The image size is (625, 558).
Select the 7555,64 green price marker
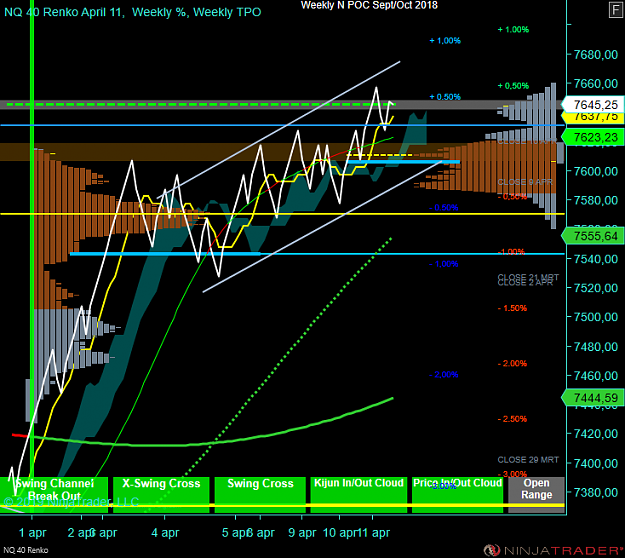tap(592, 236)
